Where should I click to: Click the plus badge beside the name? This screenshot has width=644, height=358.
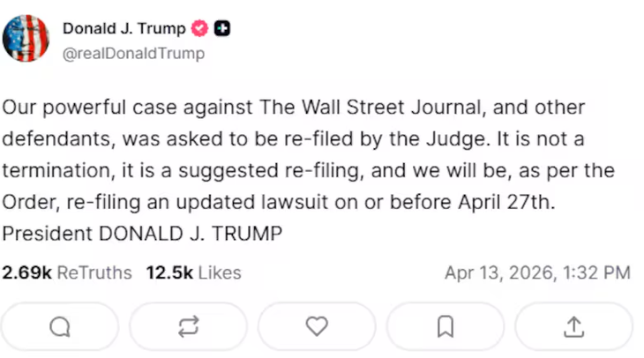[222, 28]
